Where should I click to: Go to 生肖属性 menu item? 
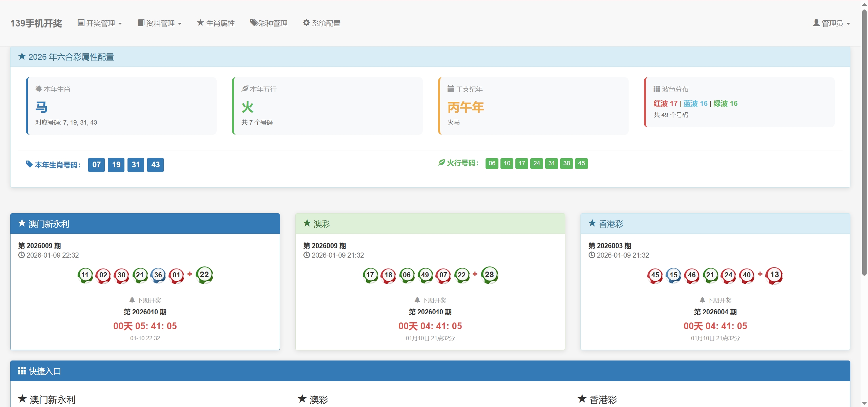tap(220, 23)
